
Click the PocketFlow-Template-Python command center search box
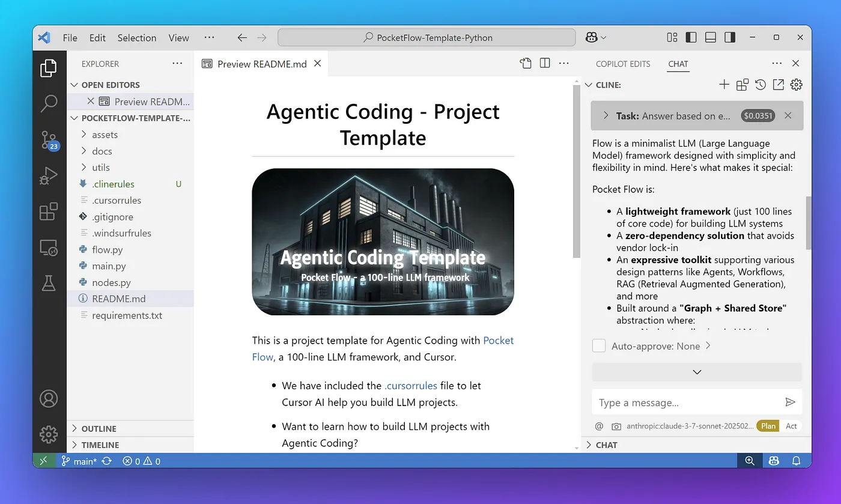427,38
